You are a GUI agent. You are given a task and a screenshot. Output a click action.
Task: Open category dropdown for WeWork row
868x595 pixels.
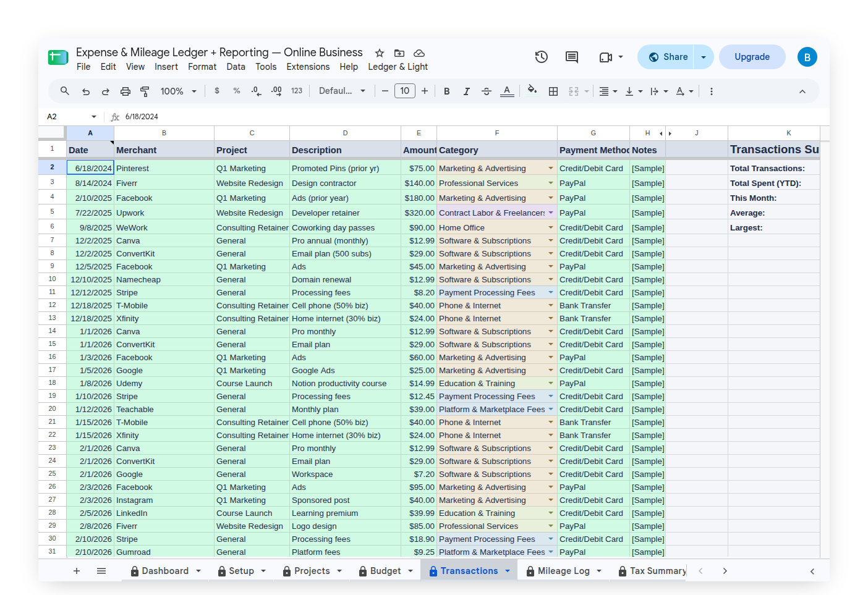(551, 227)
